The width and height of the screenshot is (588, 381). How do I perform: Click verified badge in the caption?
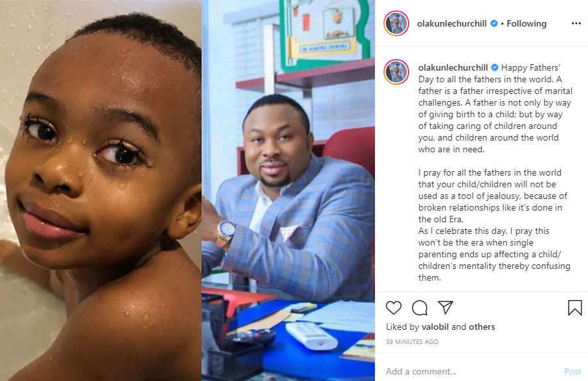(495, 67)
